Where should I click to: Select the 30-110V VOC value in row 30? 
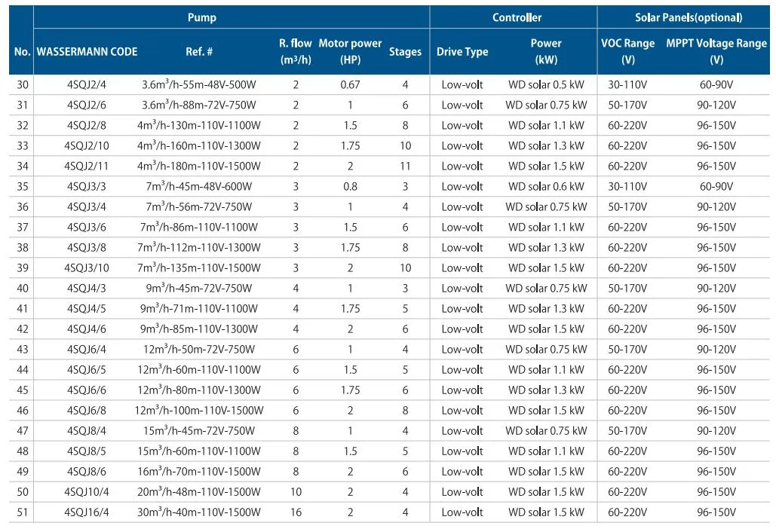[625, 84]
